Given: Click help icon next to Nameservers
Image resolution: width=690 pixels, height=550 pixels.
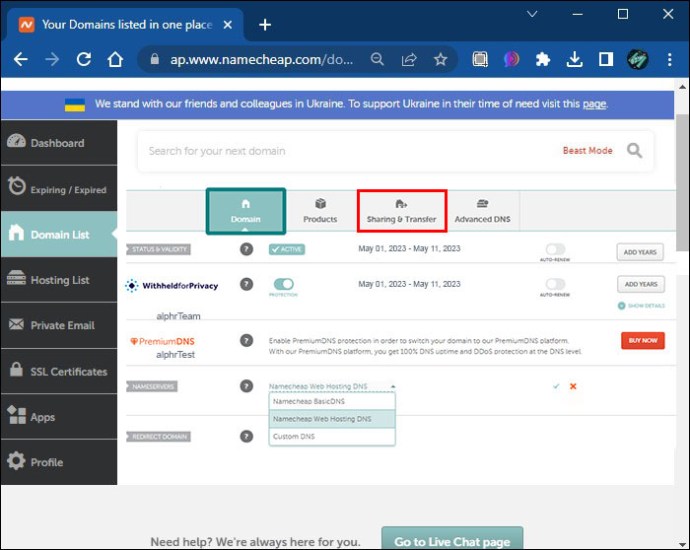Looking at the screenshot, I should coord(246,385).
